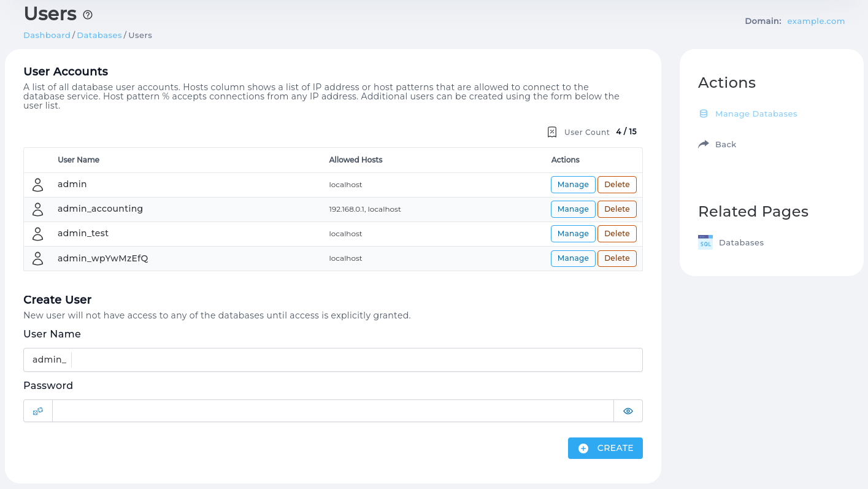
Task: Open the Dashboard breadcrumb link
Action: point(47,35)
